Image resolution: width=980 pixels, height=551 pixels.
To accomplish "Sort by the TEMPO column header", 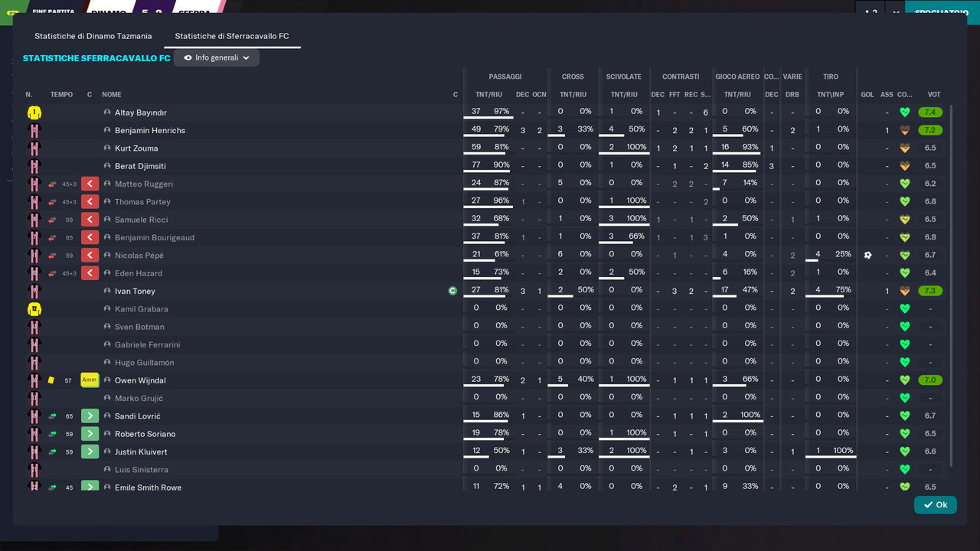I will pos(61,95).
